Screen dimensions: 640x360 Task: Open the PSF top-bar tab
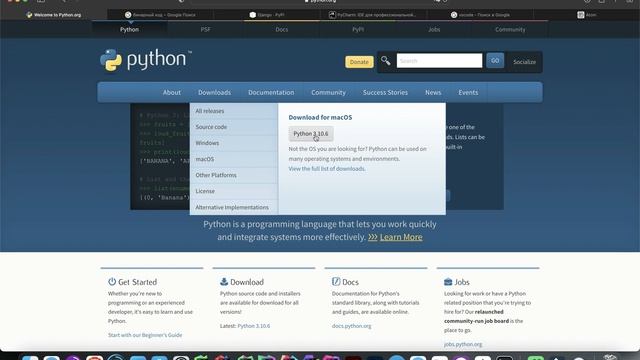205,29
